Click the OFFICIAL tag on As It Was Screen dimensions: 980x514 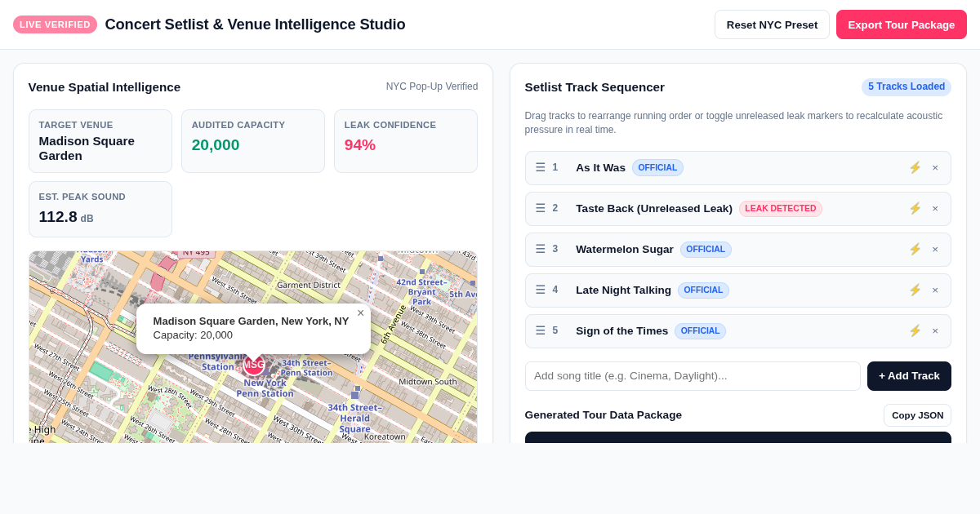(x=657, y=168)
